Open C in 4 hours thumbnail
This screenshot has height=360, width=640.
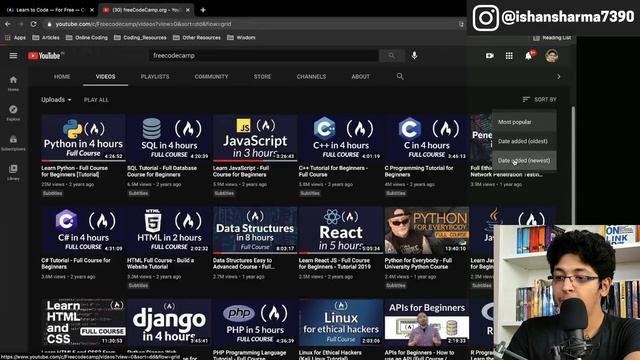point(427,138)
